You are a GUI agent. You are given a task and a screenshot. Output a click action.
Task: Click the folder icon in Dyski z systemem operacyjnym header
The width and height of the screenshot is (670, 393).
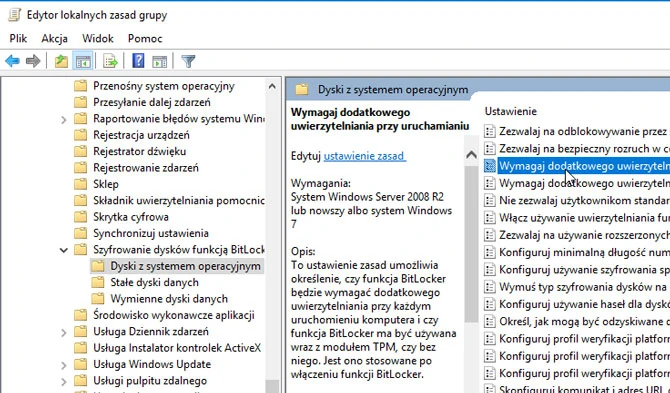tap(302, 90)
